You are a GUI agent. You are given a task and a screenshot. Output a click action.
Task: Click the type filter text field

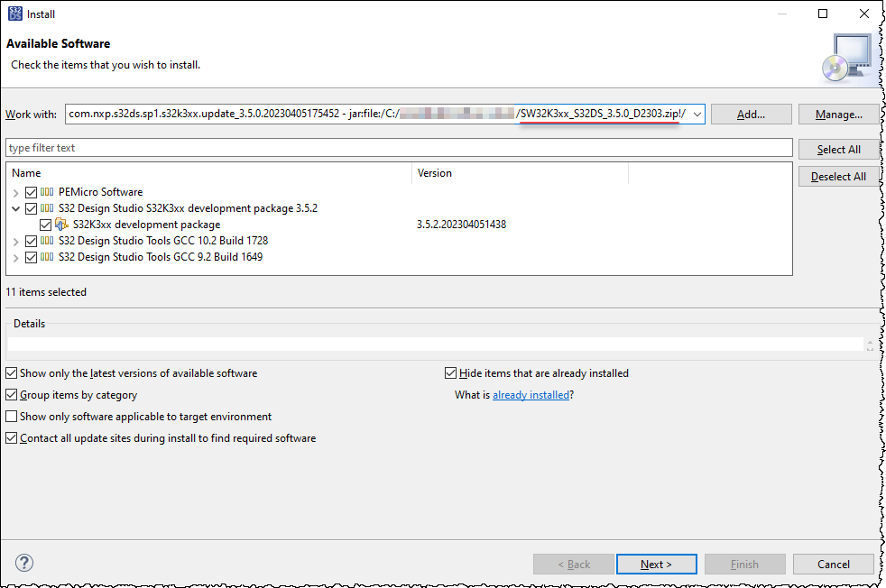[x=399, y=148]
